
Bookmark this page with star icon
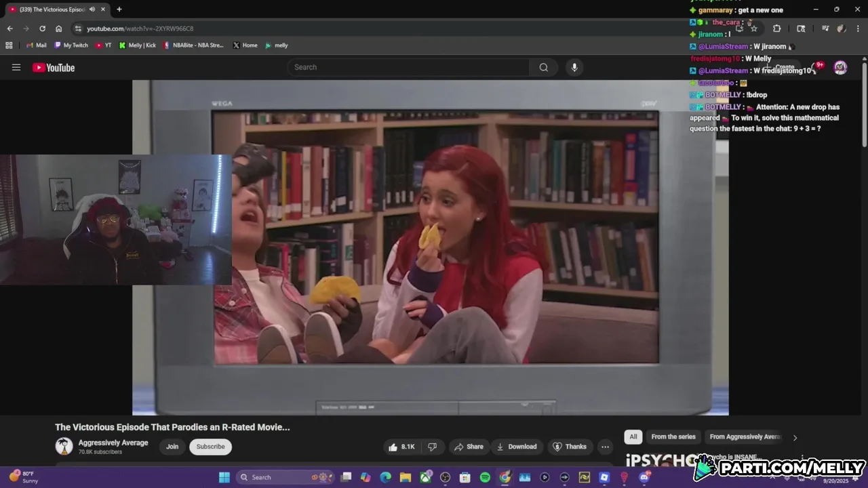pyautogui.click(x=753, y=28)
